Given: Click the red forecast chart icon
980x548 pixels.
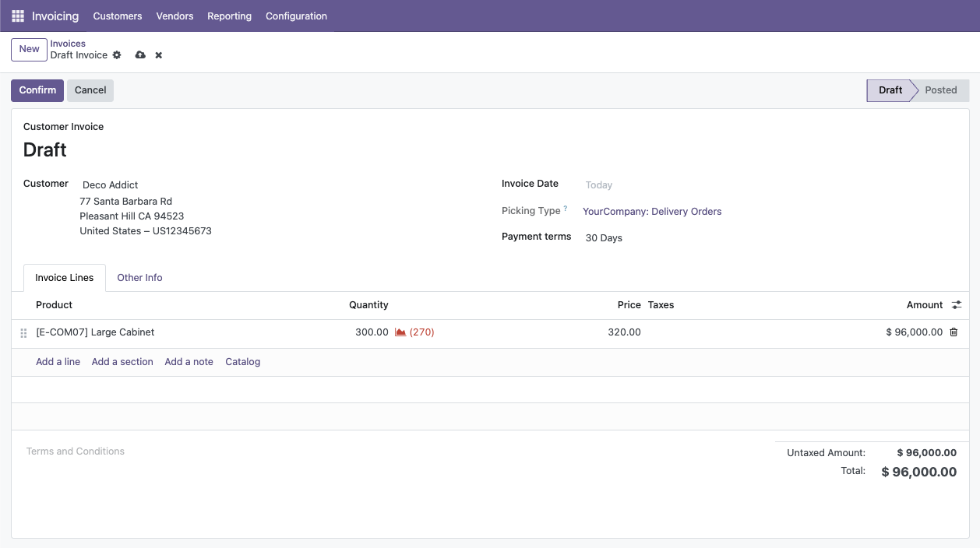Looking at the screenshot, I should (x=400, y=332).
